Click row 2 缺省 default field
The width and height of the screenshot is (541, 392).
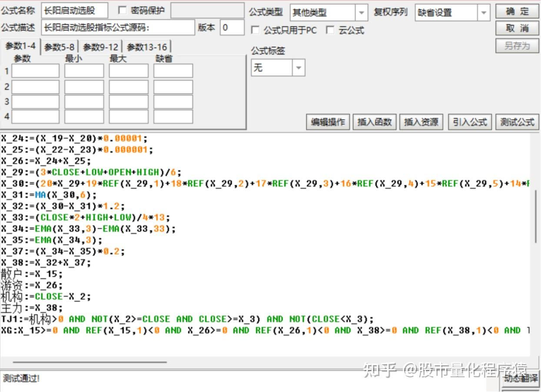click(x=173, y=87)
